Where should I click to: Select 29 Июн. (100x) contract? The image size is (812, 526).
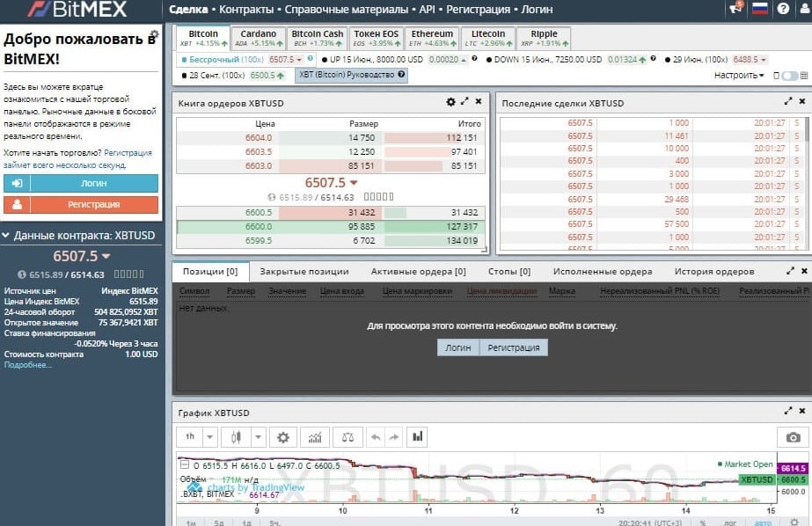(x=700, y=60)
